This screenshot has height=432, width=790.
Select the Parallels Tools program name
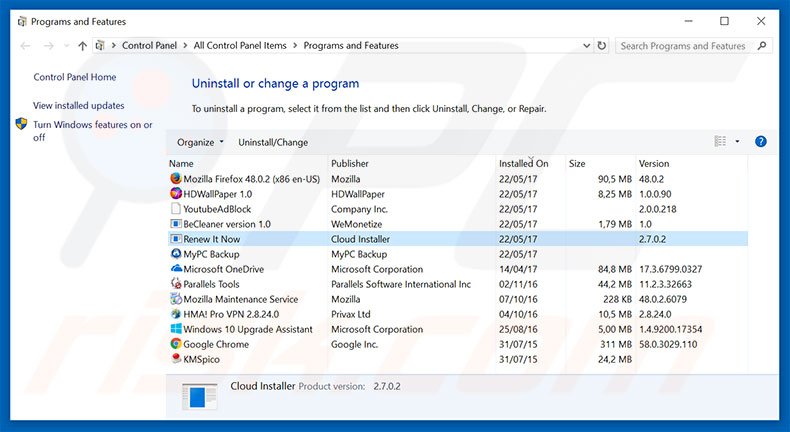coord(211,284)
